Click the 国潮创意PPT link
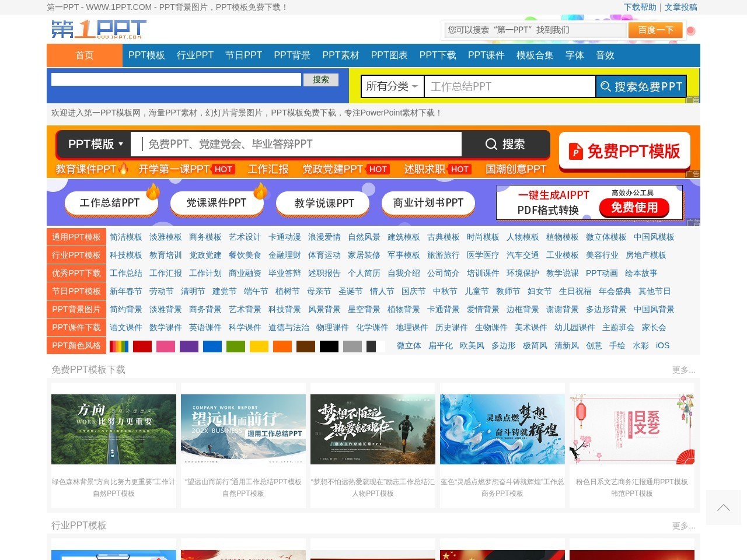747x560 pixels. 516,169
